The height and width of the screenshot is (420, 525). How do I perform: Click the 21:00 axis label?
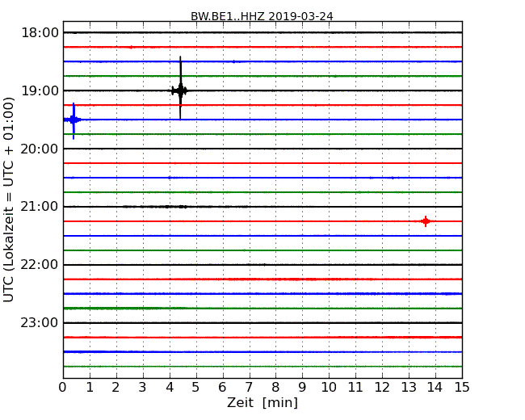tap(40, 207)
